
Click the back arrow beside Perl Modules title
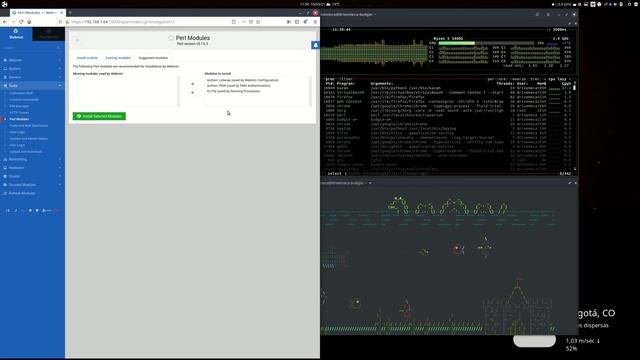click(x=77, y=40)
